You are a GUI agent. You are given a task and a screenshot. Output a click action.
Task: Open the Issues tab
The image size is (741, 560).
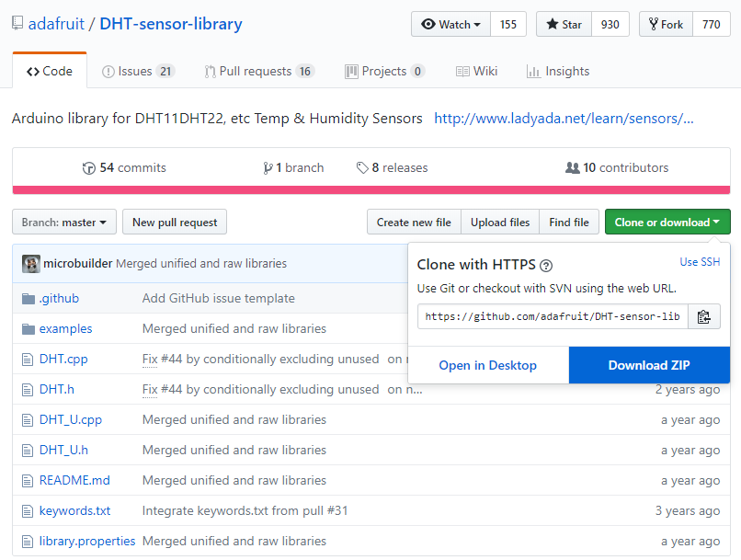click(x=139, y=72)
